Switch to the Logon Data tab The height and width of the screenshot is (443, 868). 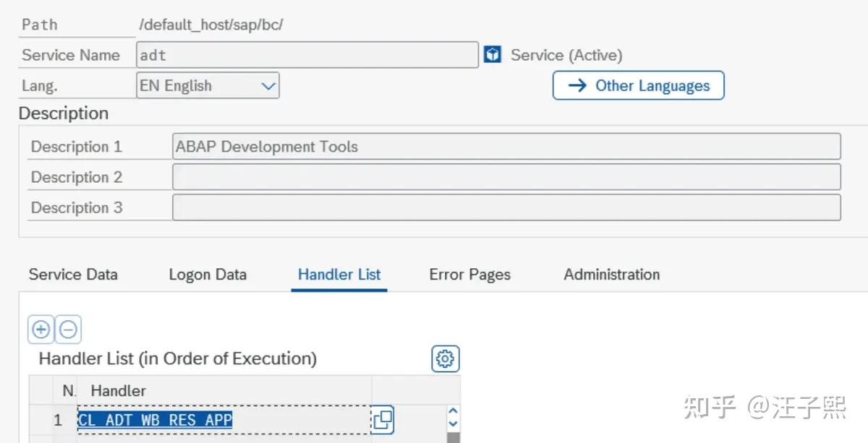pos(208,274)
